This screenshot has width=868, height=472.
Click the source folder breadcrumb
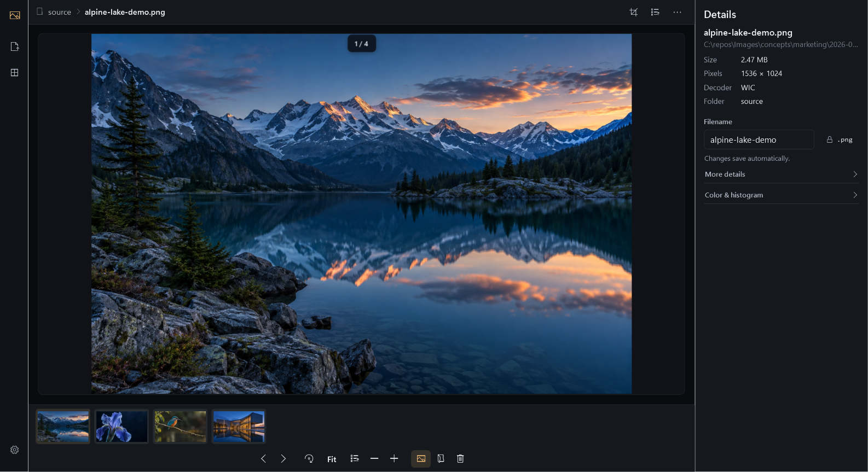point(60,12)
